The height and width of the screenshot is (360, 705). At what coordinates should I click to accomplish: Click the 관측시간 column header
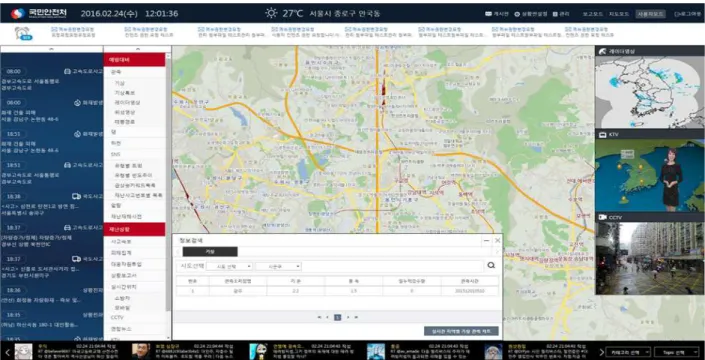click(x=469, y=281)
